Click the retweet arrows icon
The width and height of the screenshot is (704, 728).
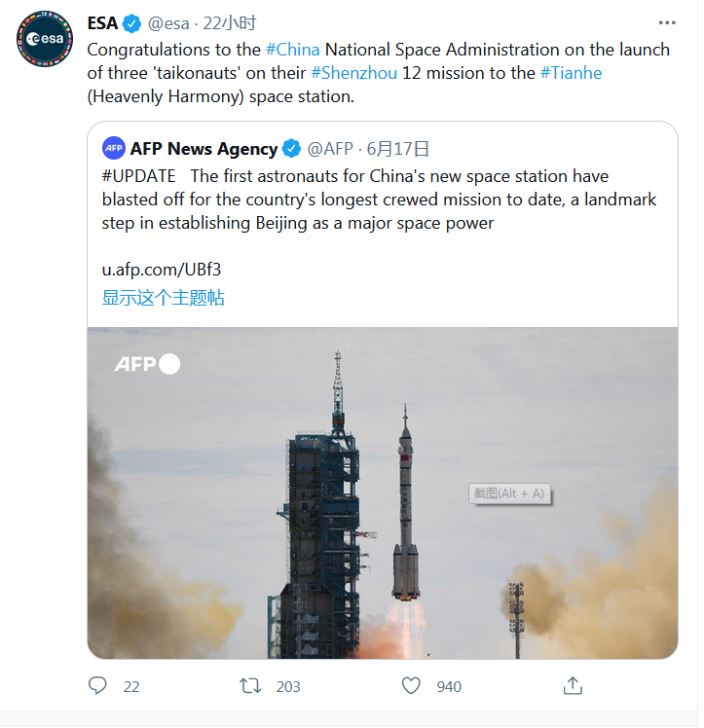point(251,686)
